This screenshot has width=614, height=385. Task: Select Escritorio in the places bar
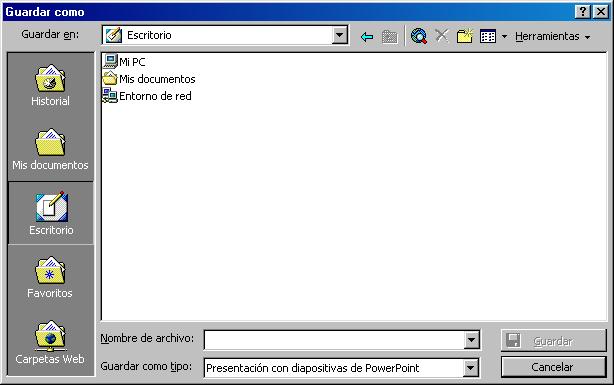coord(51,213)
